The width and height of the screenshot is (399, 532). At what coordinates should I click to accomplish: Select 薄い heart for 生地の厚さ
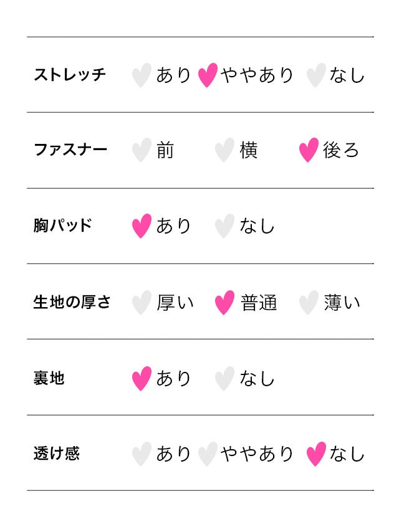[x=309, y=303]
